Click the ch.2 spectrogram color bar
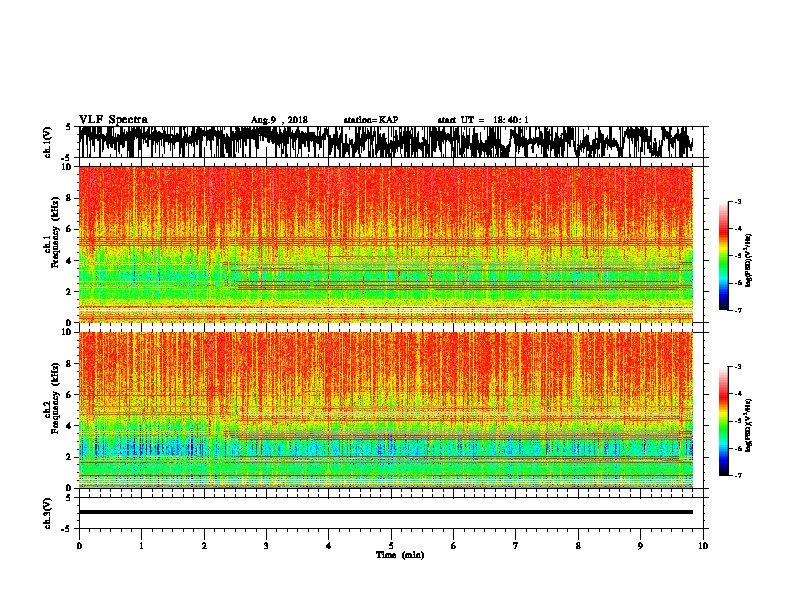The height and width of the screenshot is (612, 792). (723, 421)
